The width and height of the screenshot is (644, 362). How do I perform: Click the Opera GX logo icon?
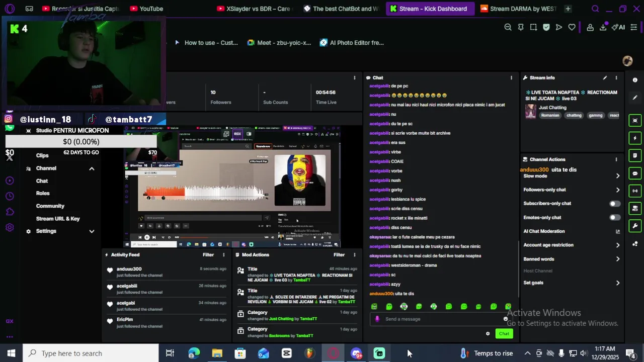(x=10, y=9)
